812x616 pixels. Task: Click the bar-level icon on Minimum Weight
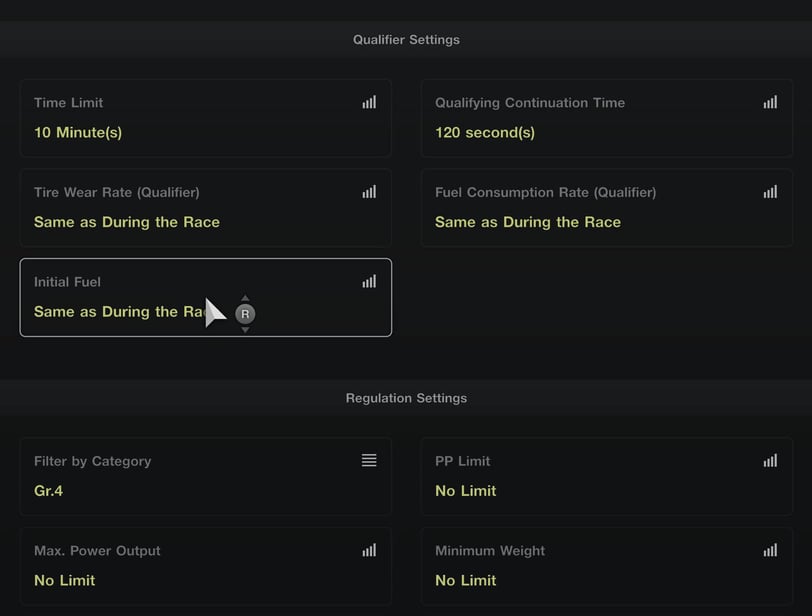tap(770, 550)
